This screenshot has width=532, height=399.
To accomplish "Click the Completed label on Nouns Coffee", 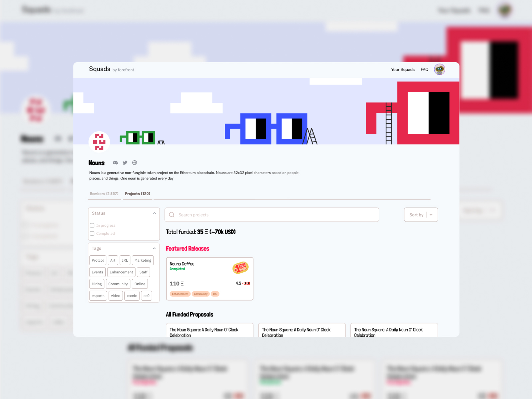I will [x=177, y=269].
